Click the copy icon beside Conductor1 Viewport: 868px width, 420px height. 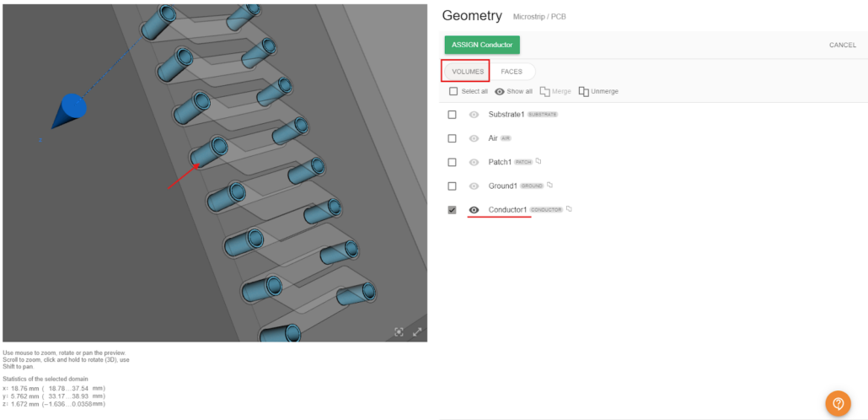pos(569,208)
